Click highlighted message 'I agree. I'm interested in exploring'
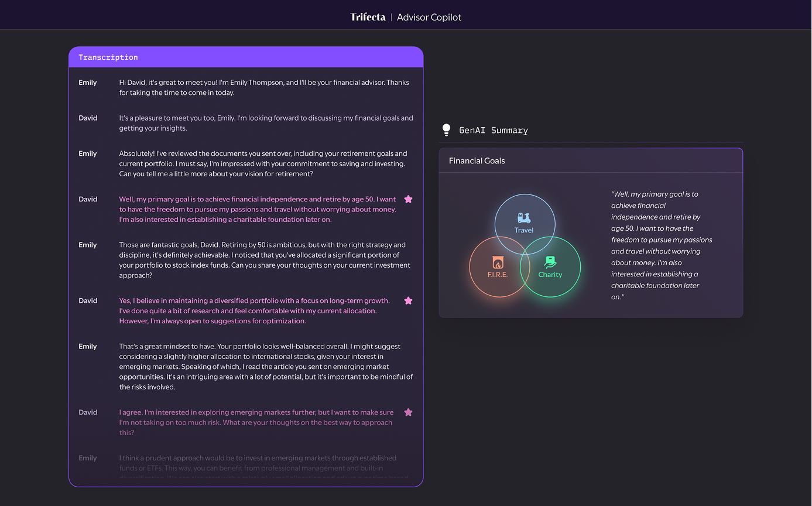 point(256,422)
